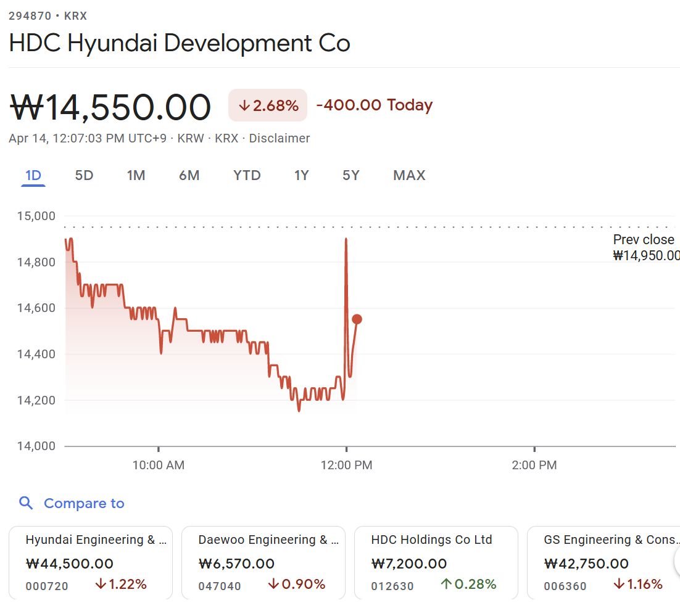Switch to the 5D time range
The width and height of the screenshot is (680, 616).
tap(84, 176)
